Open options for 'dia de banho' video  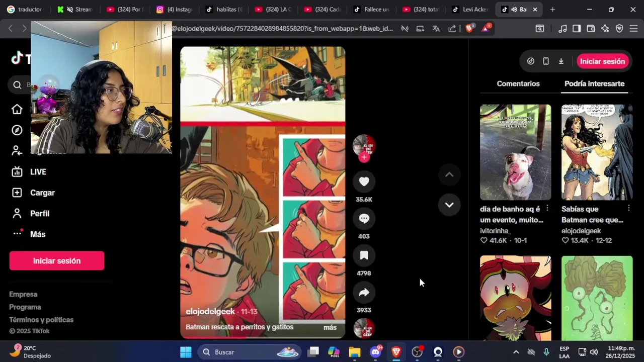(547, 209)
